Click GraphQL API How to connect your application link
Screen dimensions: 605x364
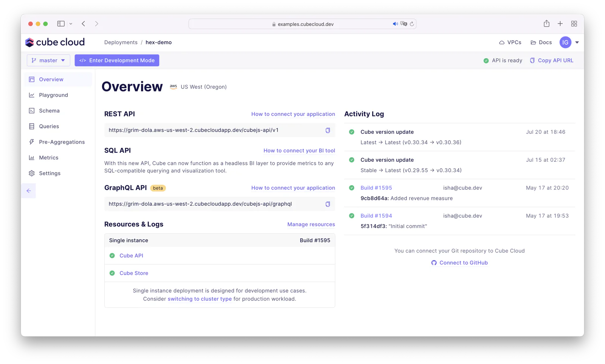click(293, 188)
